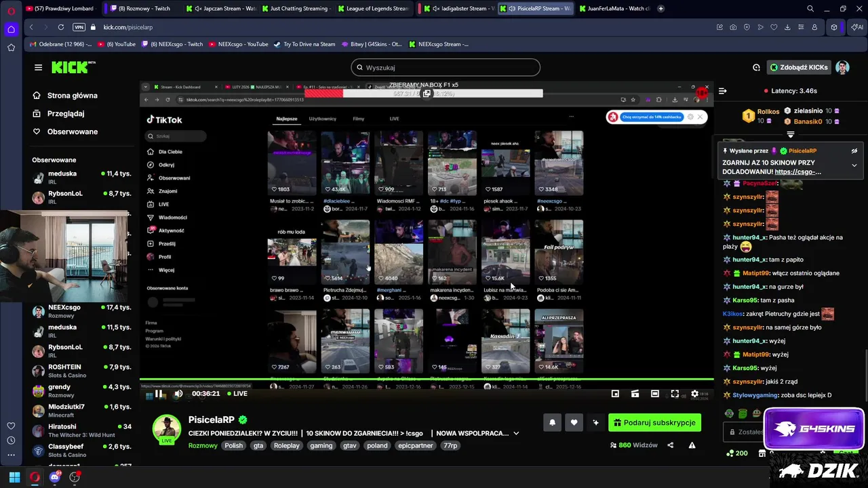The width and height of the screenshot is (868, 488).
Task: Open mini player picture-in-picture icon
Action: click(615, 394)
